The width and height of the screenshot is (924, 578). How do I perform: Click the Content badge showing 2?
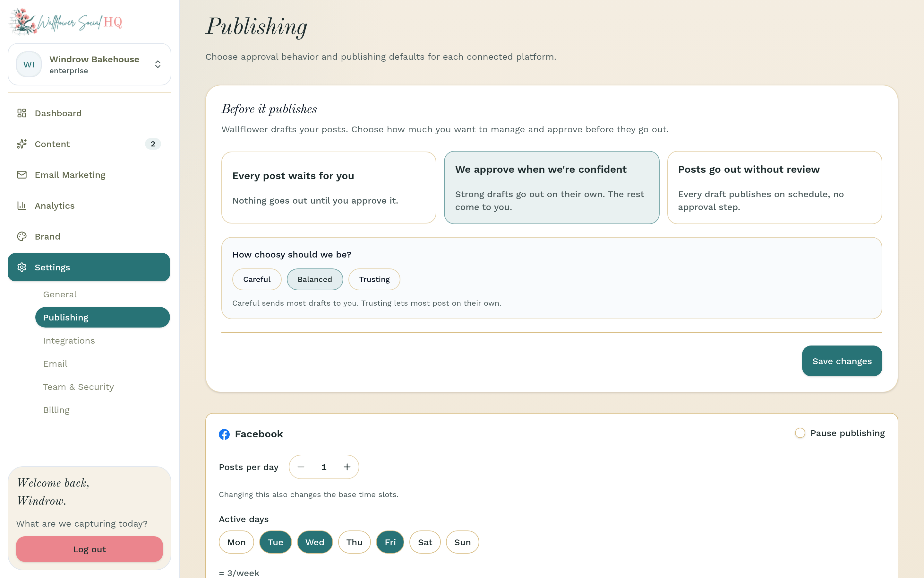tap(153, 144)
